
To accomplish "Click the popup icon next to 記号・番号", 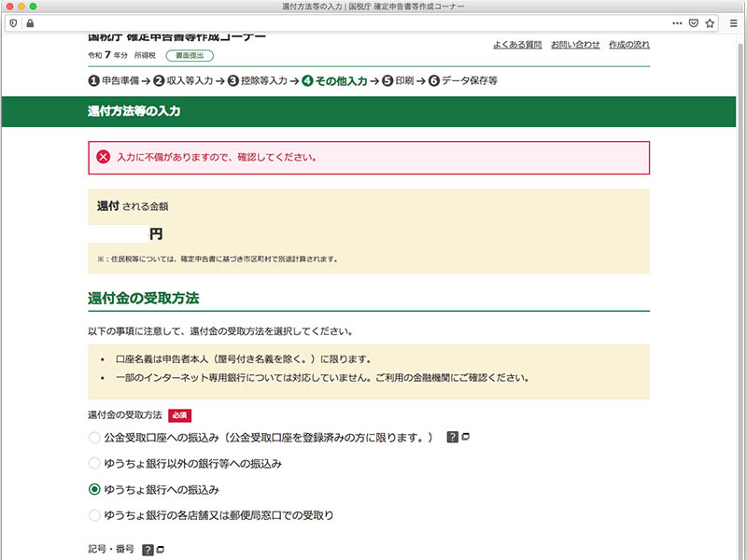I will coord(159,548).
